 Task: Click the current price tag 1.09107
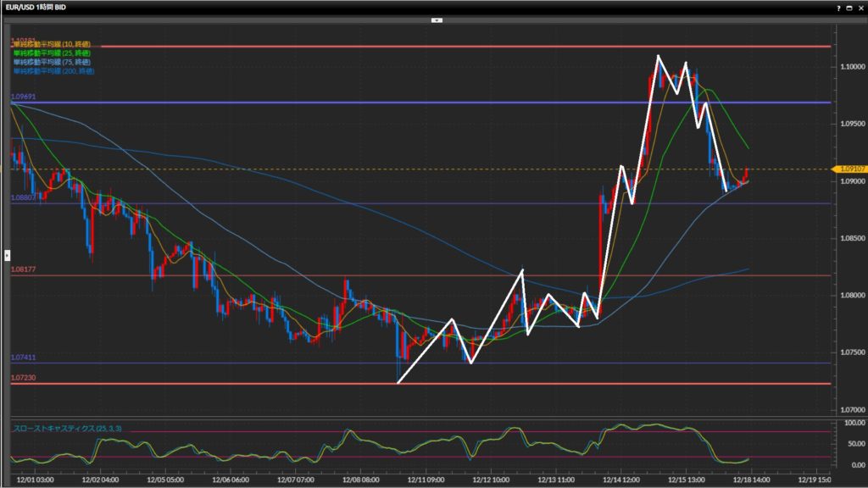849,169
